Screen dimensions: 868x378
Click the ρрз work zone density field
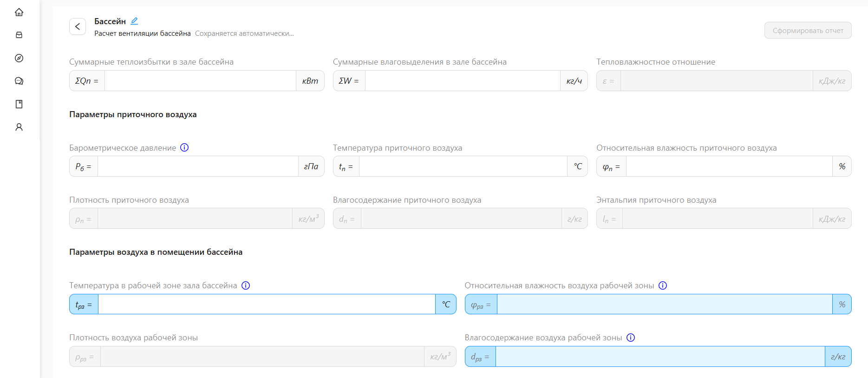point(262,357)
